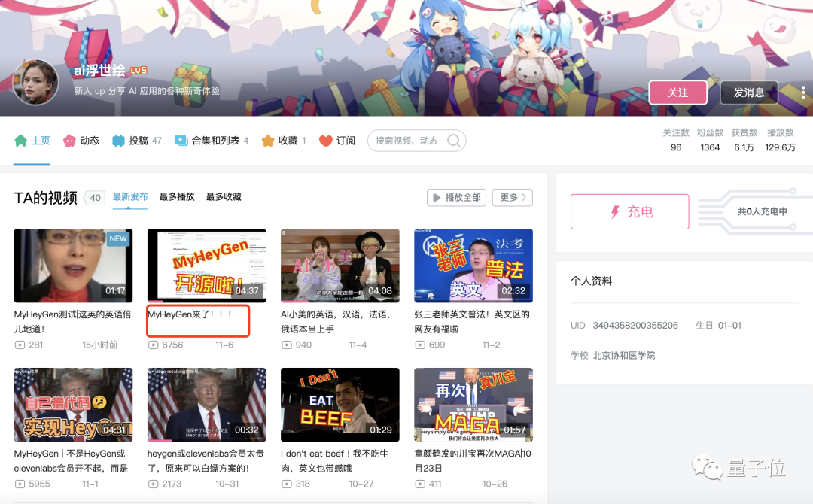The width and height of the screenshot is (813, 504).
Task: Open the three-dot more options menu
Action: click(x=802, y=93)
